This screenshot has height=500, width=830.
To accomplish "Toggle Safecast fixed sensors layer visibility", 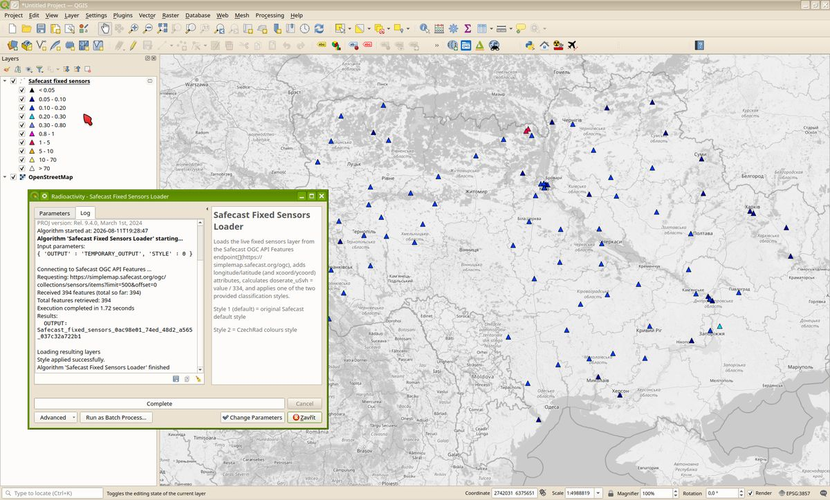I will coord(14,81).
